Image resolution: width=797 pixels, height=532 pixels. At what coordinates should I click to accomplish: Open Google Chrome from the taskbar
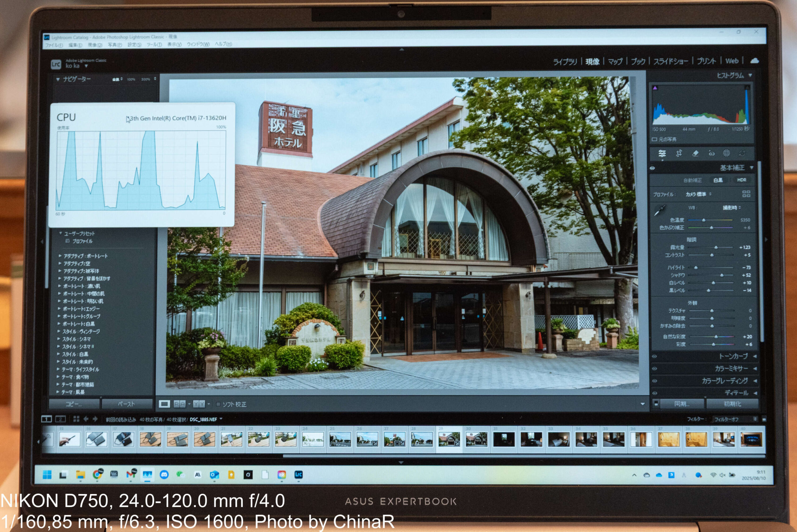tap(98, 474)
